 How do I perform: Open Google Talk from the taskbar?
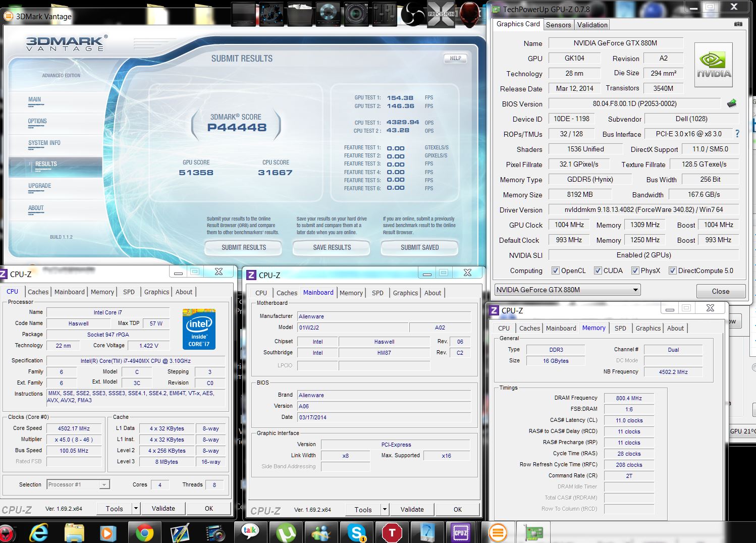coord(250,532)
